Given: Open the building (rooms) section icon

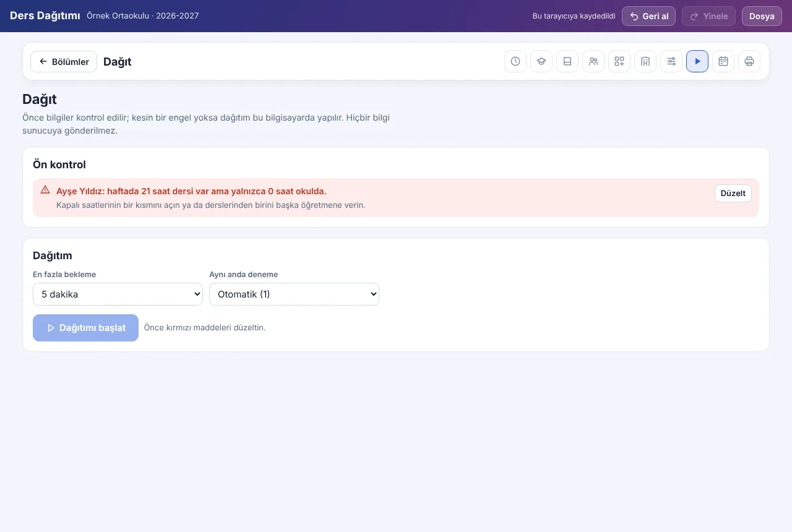Looking at the screenshot, I should (x=645, y=61).
